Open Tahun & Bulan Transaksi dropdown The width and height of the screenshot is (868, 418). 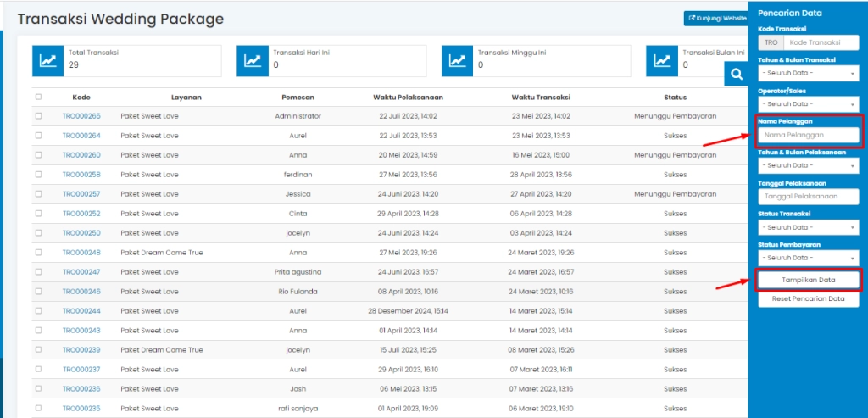[x=808, y=74]
